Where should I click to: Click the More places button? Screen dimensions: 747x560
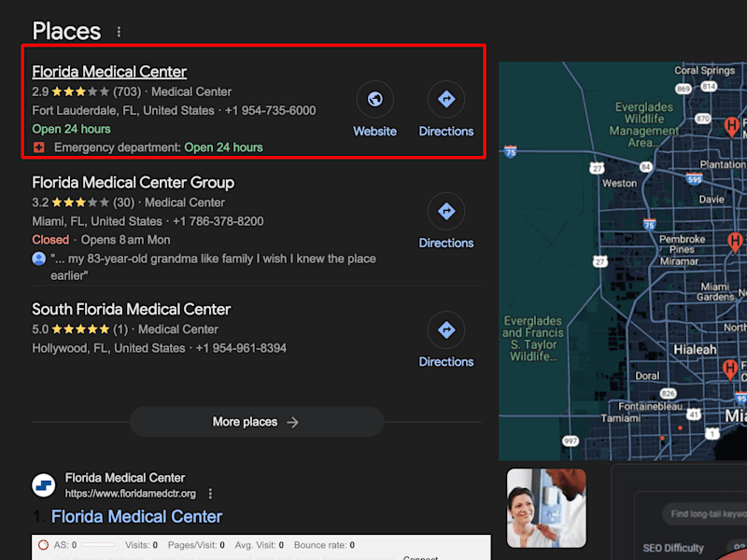point(257,422)
